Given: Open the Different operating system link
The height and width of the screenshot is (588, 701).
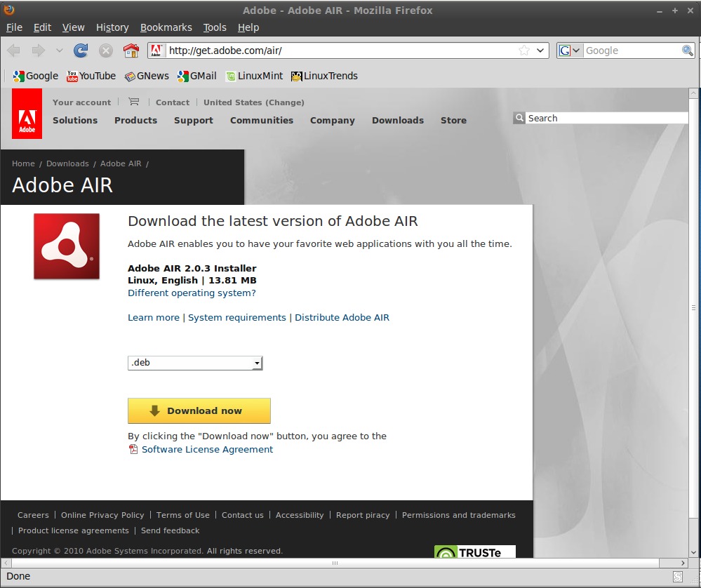Looking at the screenshot, I should tap(192, 293).
